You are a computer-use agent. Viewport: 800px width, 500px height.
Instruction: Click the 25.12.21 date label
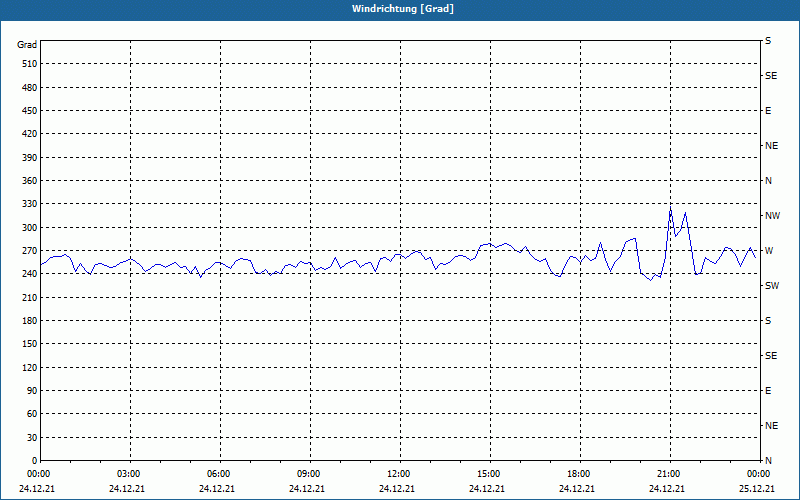(x=757, y=489)
